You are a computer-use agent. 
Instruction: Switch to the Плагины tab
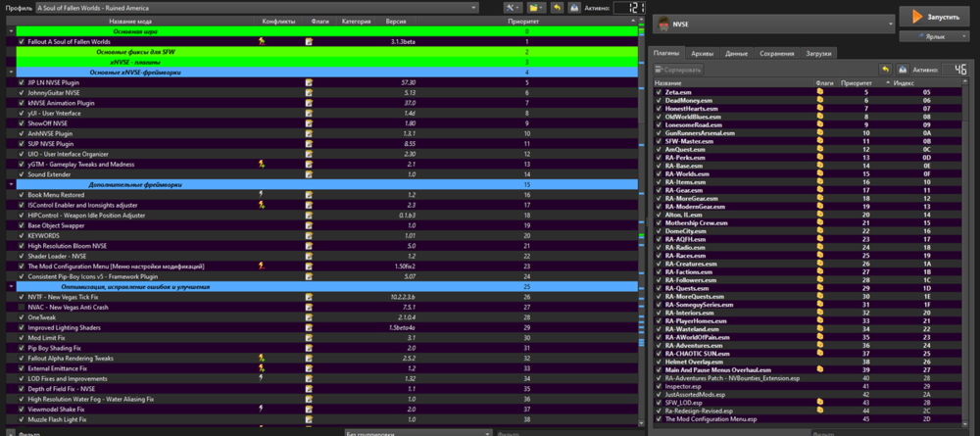pyautogui.click(x=666, y=53)
